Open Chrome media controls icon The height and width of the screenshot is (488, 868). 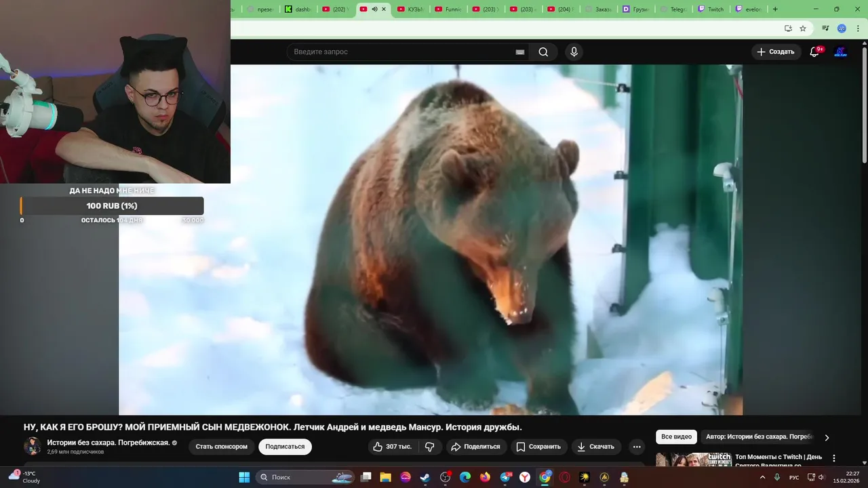(825, 28)
